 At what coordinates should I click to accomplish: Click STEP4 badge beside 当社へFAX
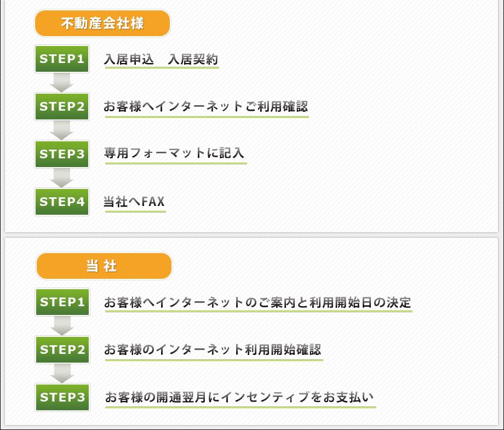point(62,202)
